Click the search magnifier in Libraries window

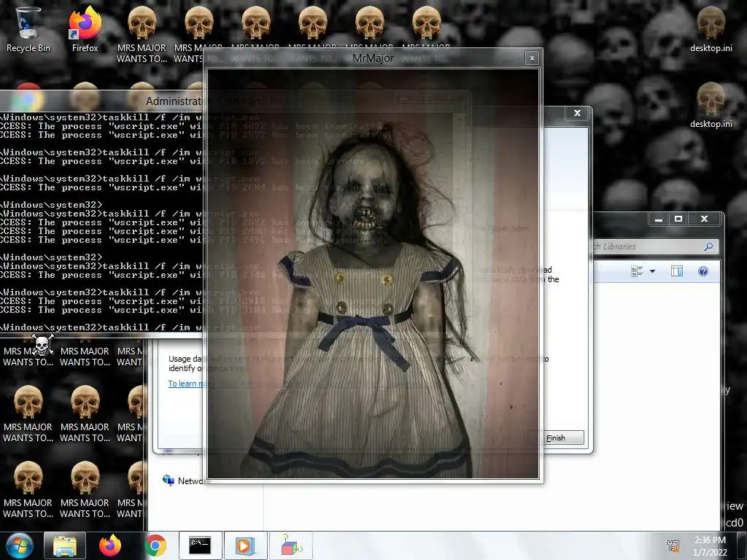[x=708, y=246]
